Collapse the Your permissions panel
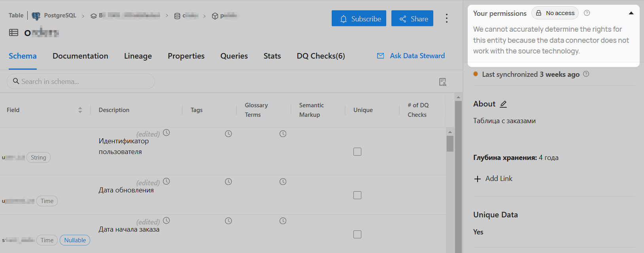This screenshot has width=644, height=253. (x=631, y=13)
